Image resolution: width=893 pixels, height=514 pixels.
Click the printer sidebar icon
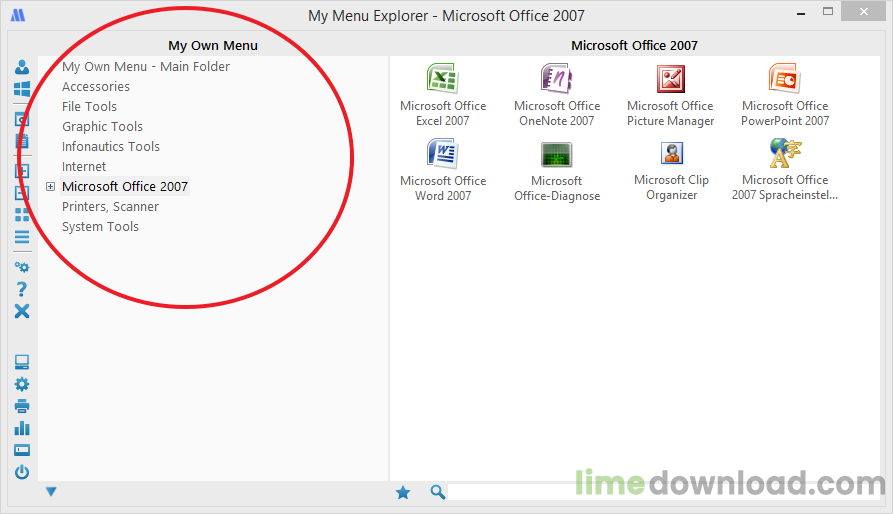click(22, 406)
